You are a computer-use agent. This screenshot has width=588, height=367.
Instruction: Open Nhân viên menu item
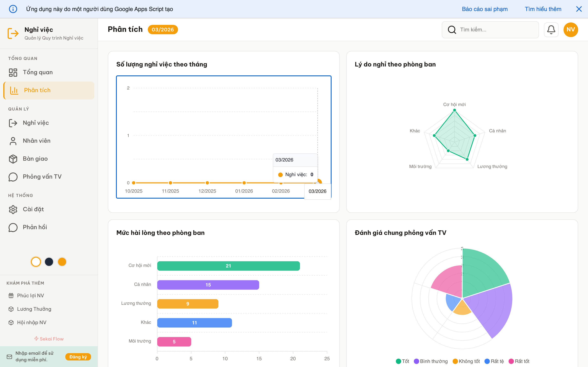point(37,141)
